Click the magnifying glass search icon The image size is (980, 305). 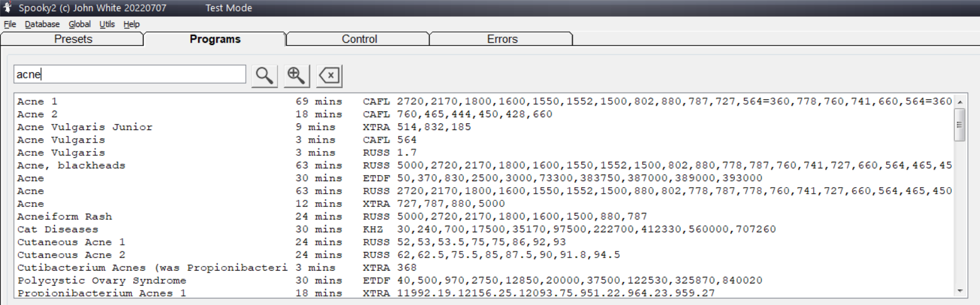pyautogui.click(x=264, y=75)
